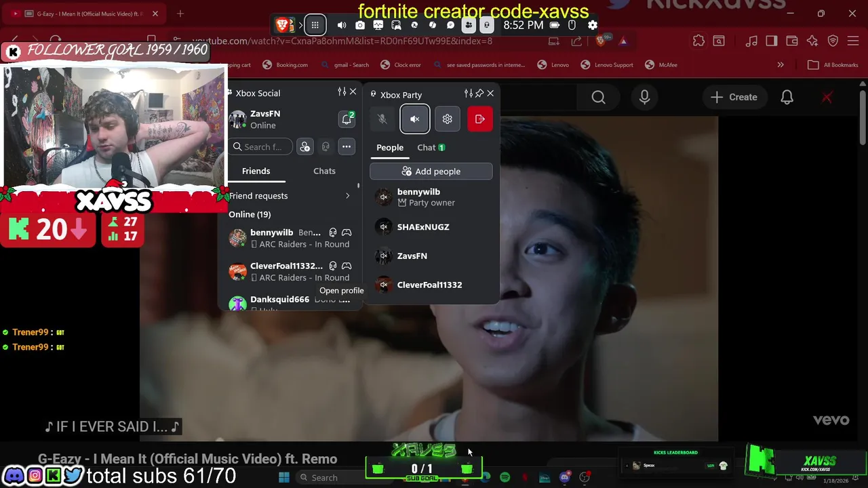Screen dimensions: 868x488
Task: Select SHAExNUGZ in party list
Action: [431, 227]
